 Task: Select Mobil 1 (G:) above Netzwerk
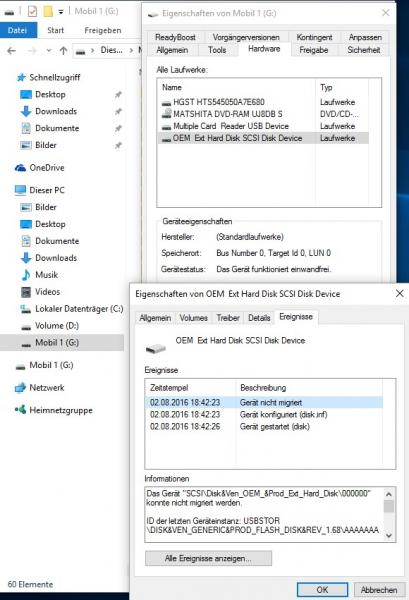click(x=51, y=365)
